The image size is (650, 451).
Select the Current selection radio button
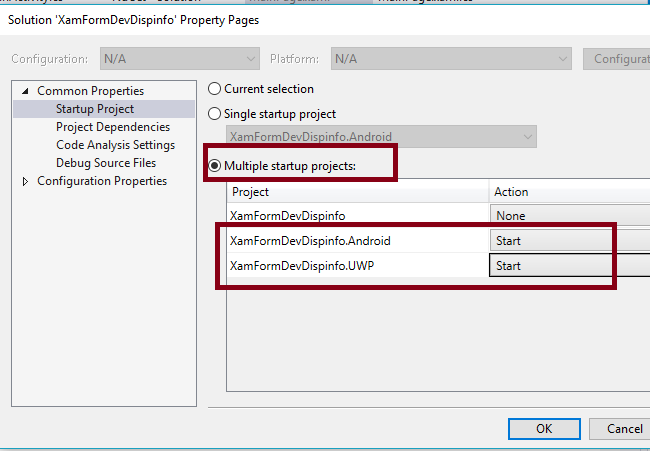tap(214, 89)
